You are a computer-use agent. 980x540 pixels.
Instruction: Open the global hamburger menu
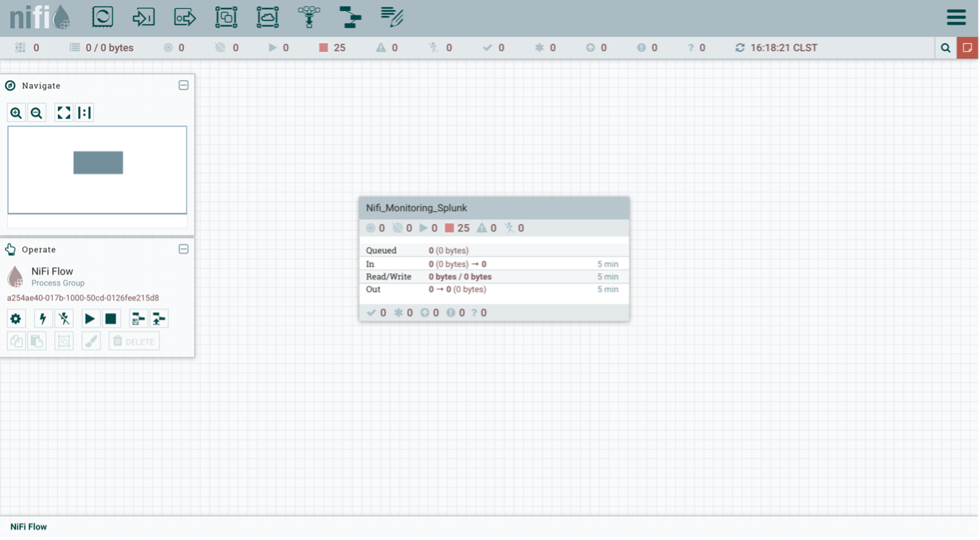click(x=956, y=18)
